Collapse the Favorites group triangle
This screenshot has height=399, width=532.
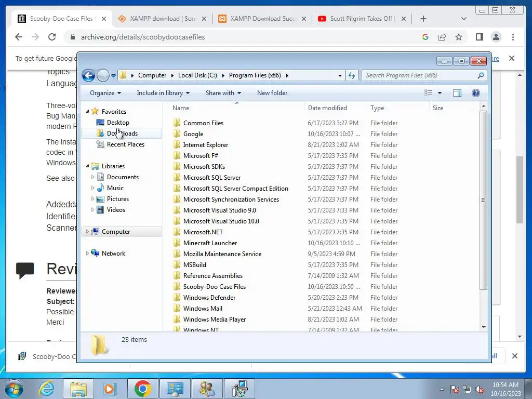coord(87,111)
